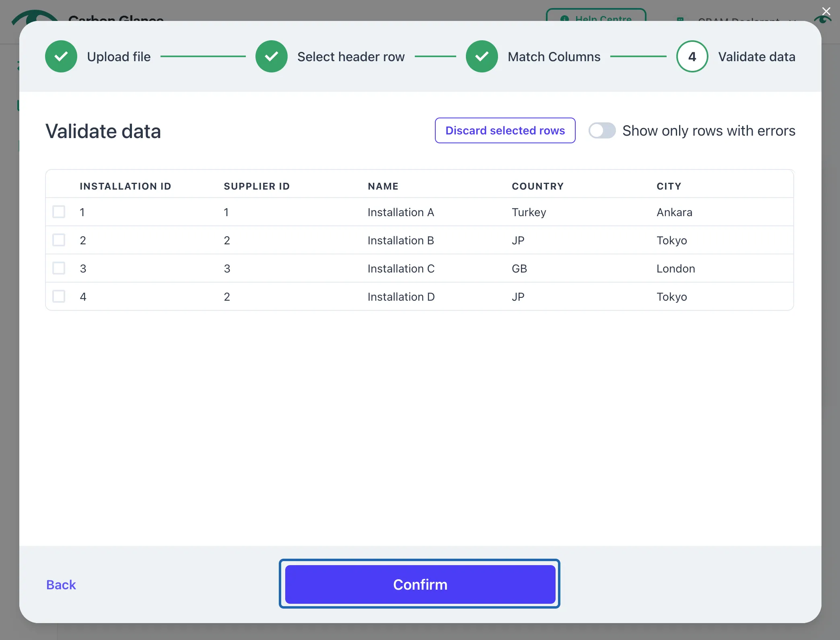Click the INSTALLATION ID column header
840x640 pixels.
point(126,186)
